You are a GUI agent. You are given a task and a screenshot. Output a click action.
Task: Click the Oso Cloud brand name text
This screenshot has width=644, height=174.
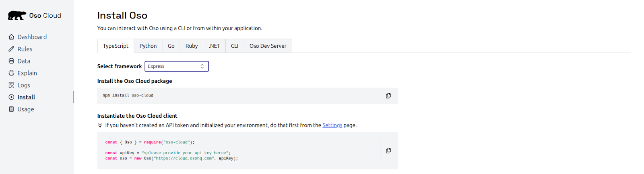click(x=45, y=16)
